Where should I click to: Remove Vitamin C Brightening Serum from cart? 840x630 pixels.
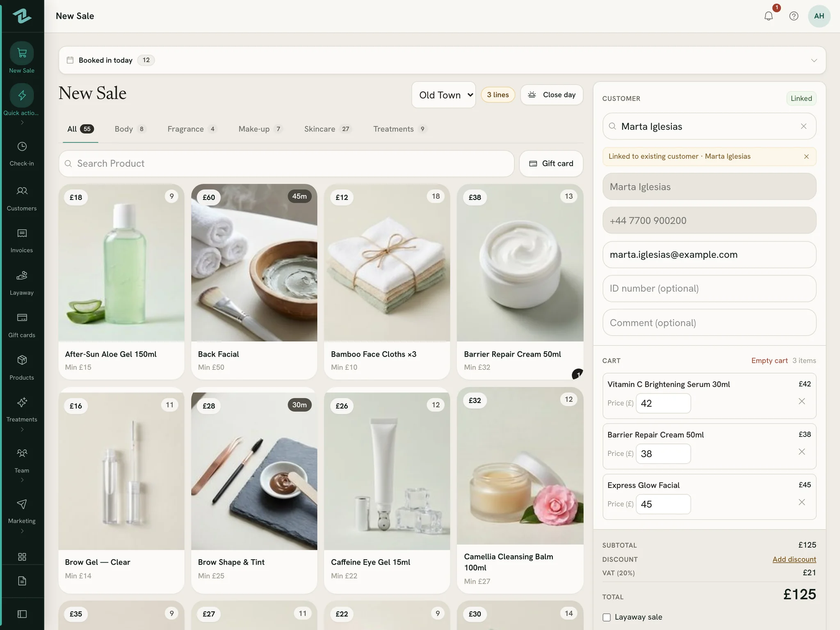click(x=802, y=401)
